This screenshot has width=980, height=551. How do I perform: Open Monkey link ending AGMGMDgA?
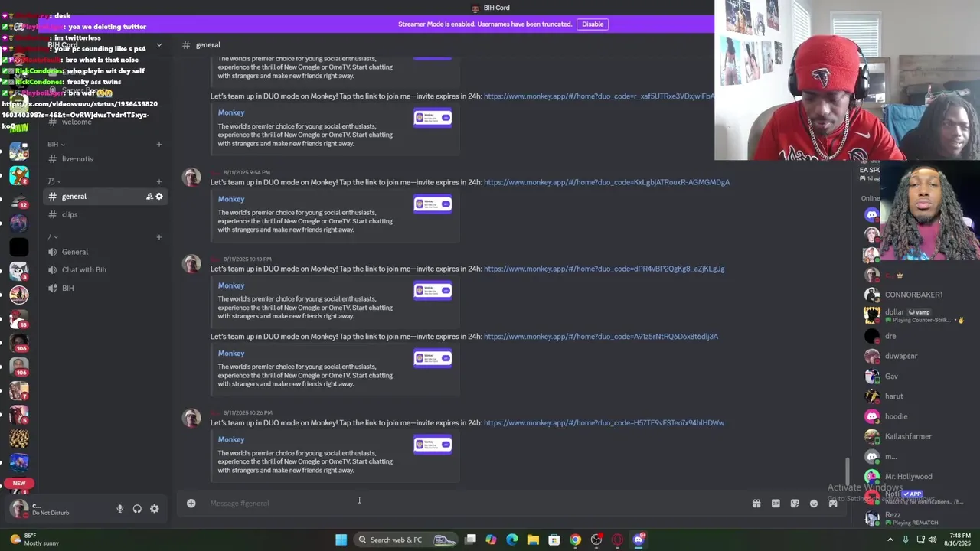click(x=606, y=182)
